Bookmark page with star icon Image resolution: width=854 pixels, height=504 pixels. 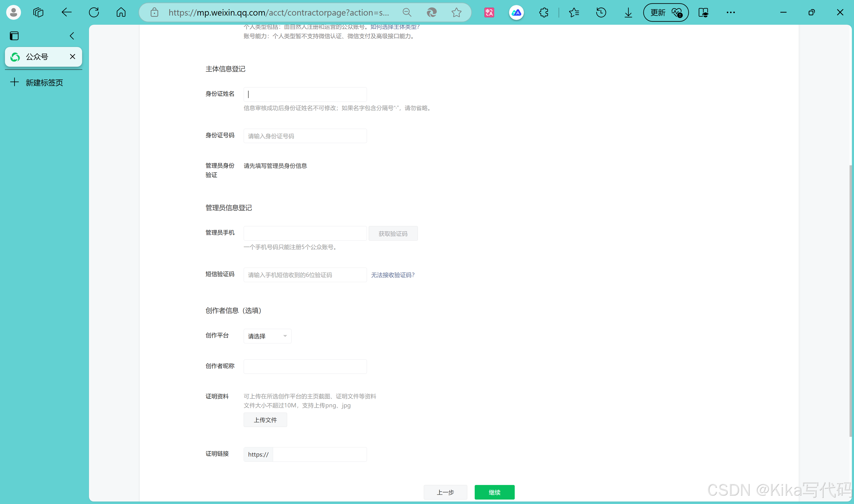tap(456, 13)
